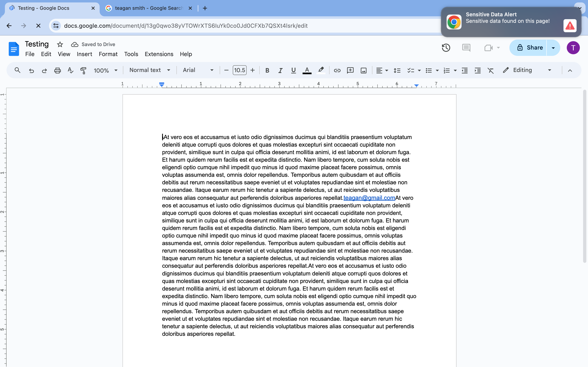Click the insert image icon
588x367 pixels.
pos(363,70)
